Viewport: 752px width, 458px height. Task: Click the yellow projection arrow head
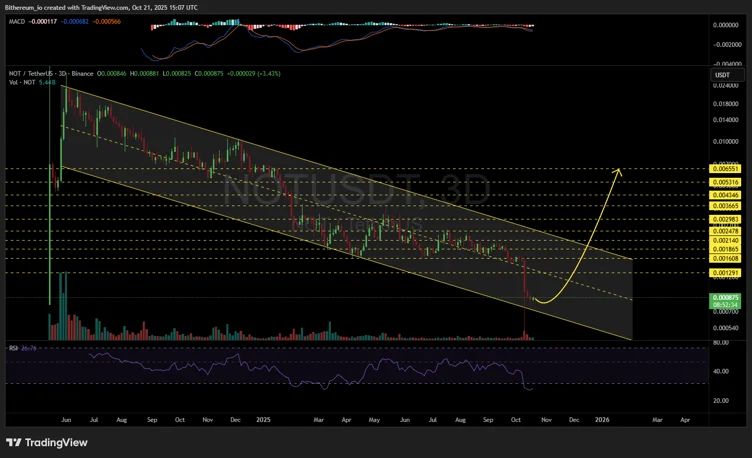pos(620,171)
